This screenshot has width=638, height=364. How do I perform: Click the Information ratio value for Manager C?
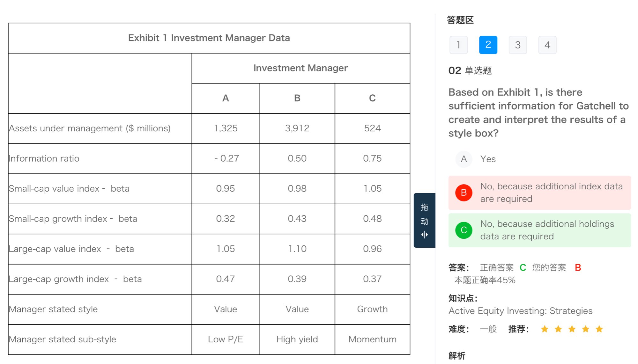[x=372, y=158]
